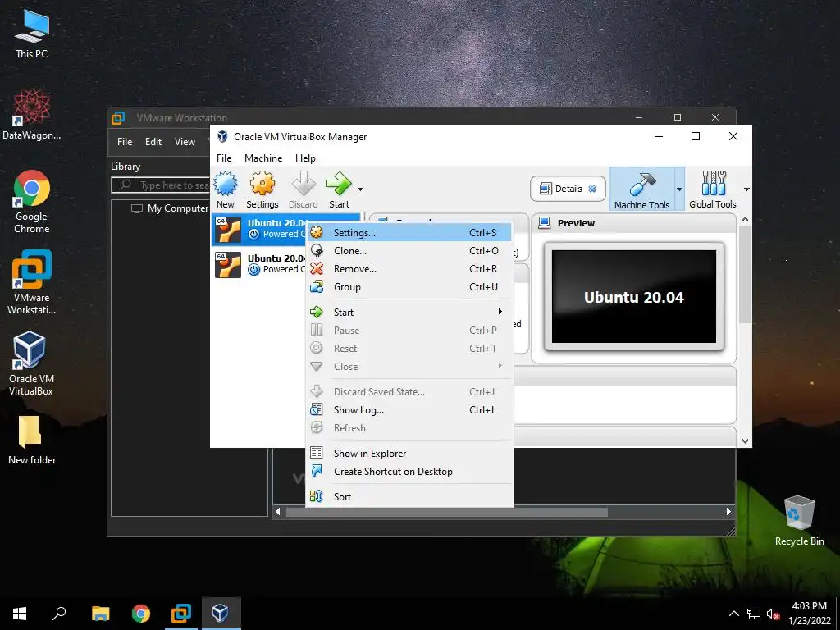Choose Clone... in the context menu

(409, 251)
